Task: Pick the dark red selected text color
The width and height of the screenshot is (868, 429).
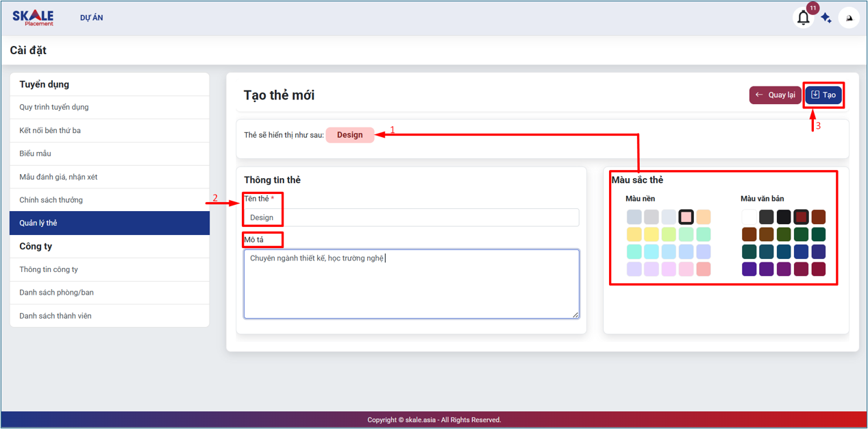Action: pyautogui.click(x=801, y=217)
